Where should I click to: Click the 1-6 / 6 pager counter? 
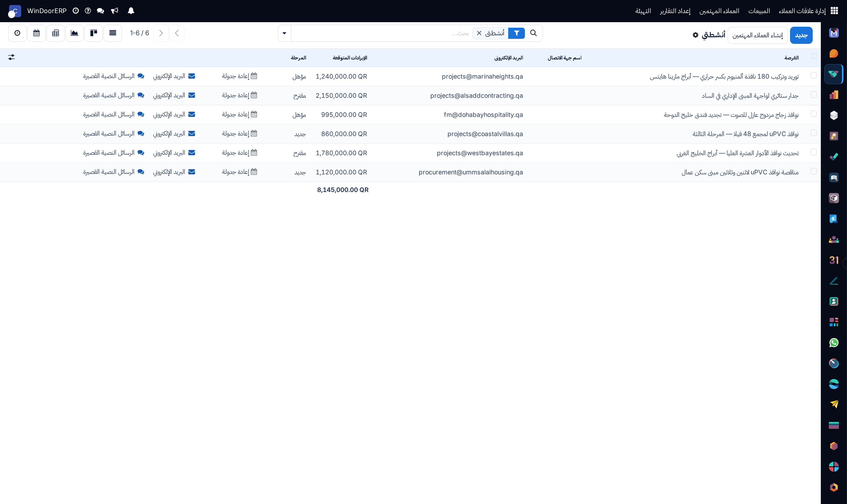(x=140, y=33)
